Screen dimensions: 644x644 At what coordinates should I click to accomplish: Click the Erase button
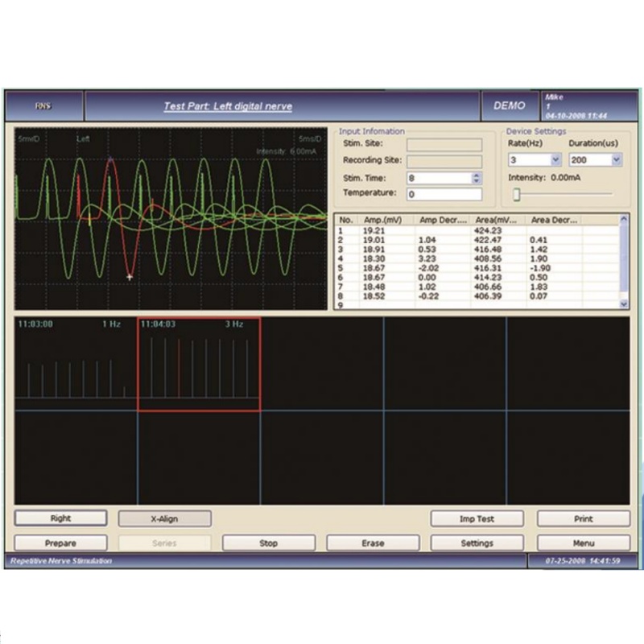click(x=373, y=543)
